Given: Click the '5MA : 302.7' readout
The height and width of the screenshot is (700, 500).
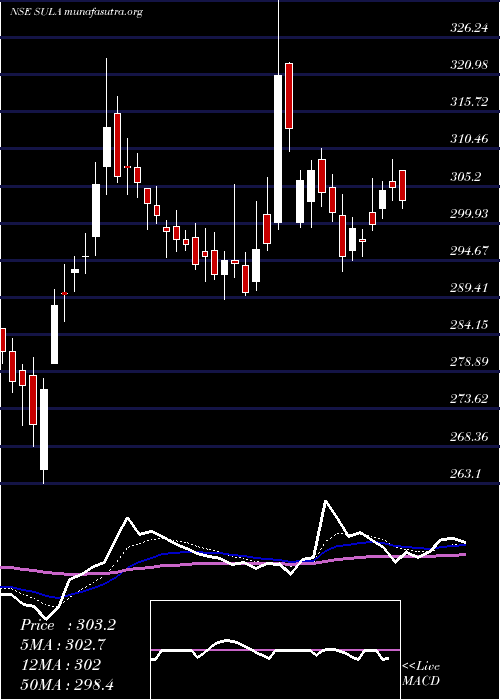Looking at the screenshot, I should [64, 645].
